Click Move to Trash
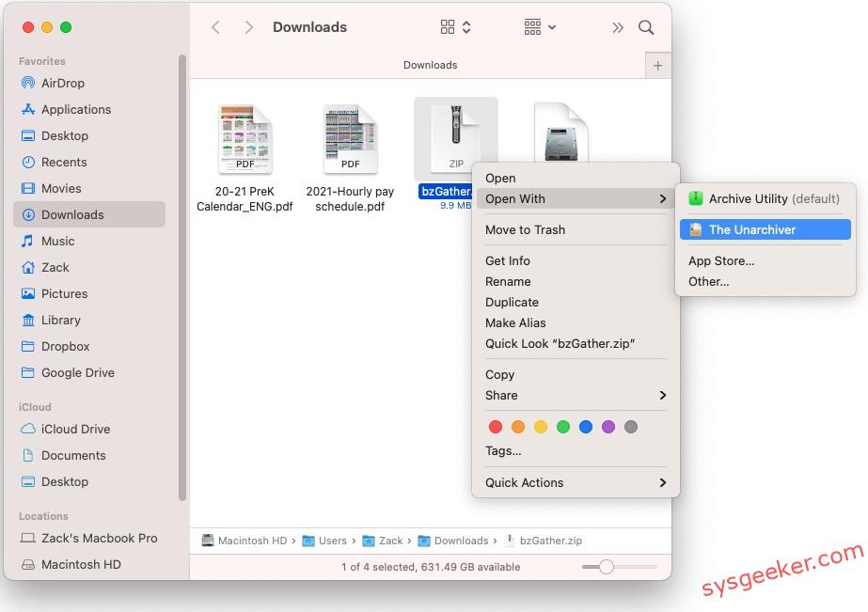This screenshot has height=612, width=868. [x=527, y=229]
